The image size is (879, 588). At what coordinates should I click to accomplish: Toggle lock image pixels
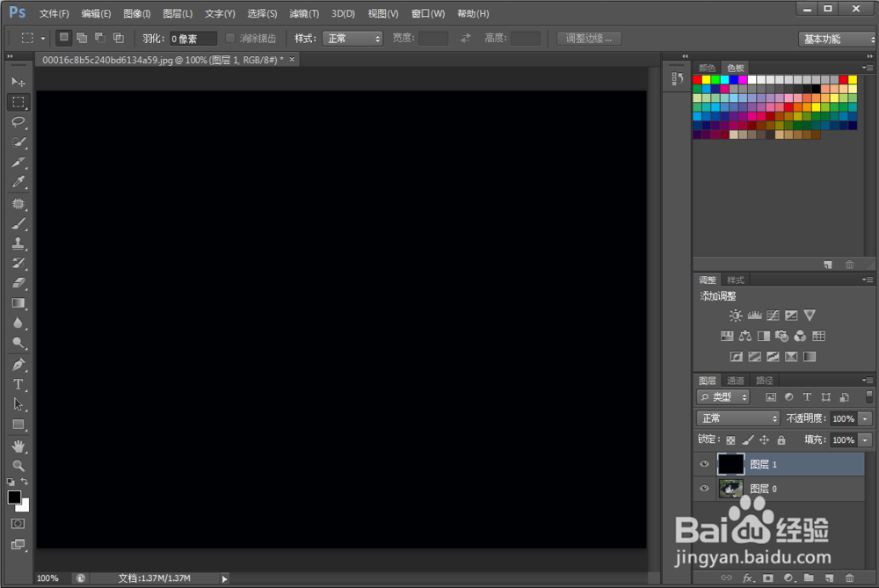(748, 440)
